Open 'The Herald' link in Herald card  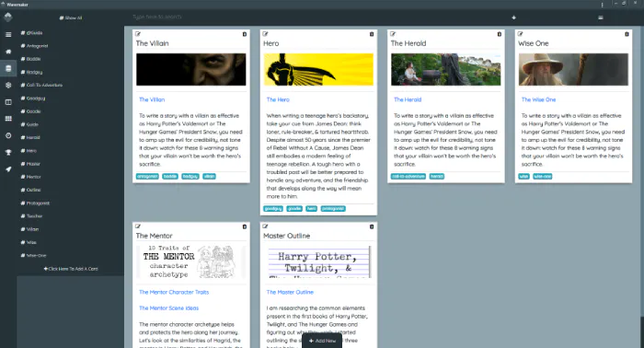(x=408, y=99)
